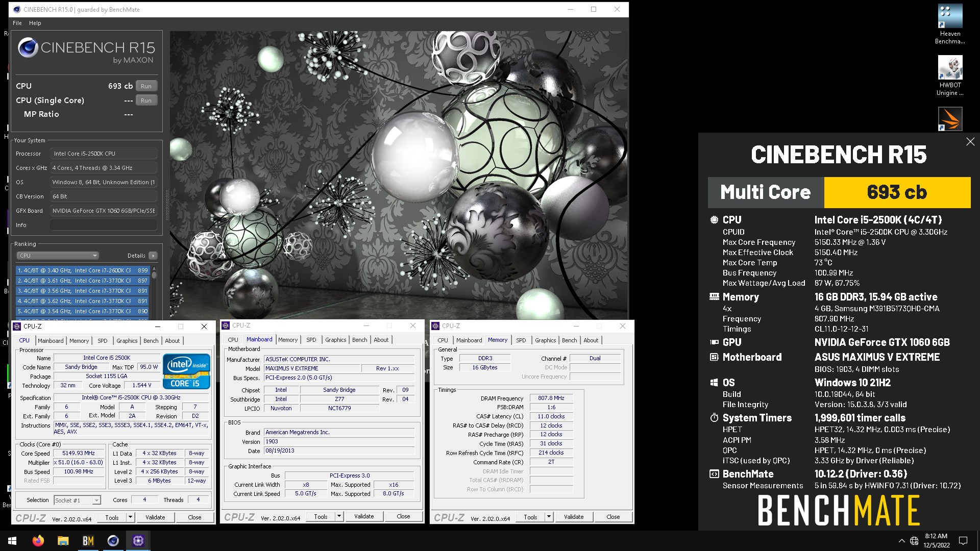Image resolution: width=980 pixels, height=551 pixels.
Task: Click the Intel Core i5 inside logo
Action: coord(186,371)
